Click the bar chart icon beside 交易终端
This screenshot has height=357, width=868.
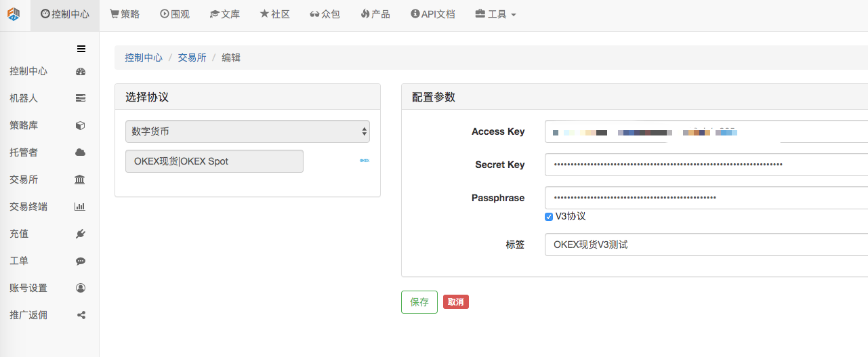pyautogui.click(x=80, y=207)
